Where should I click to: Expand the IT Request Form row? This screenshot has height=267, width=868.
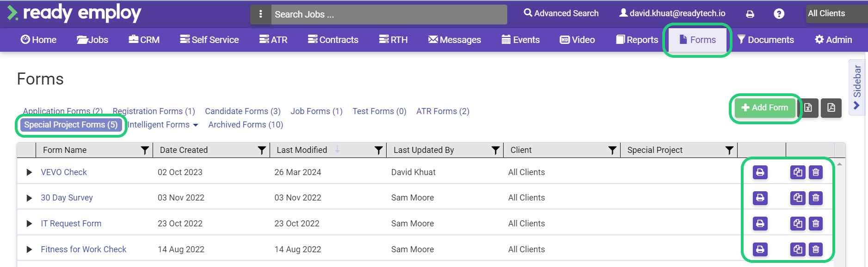(29, 224)
